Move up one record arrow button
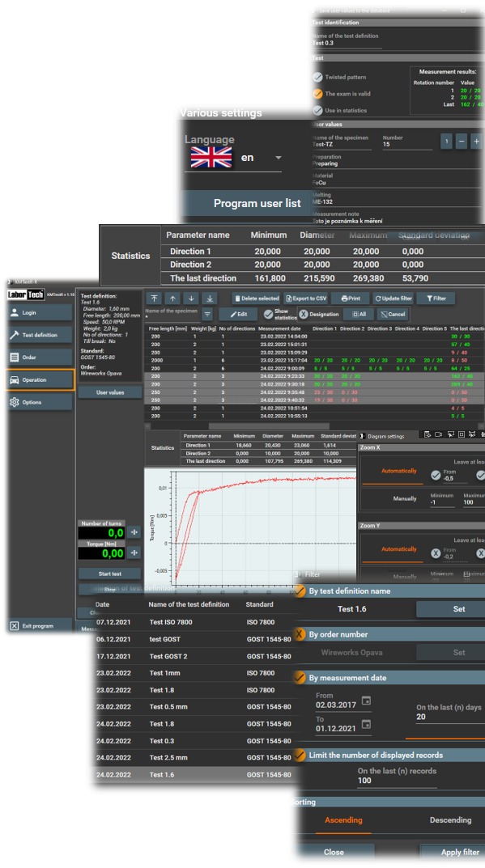Viewport: 485px width, 868px height. (172, 299)
